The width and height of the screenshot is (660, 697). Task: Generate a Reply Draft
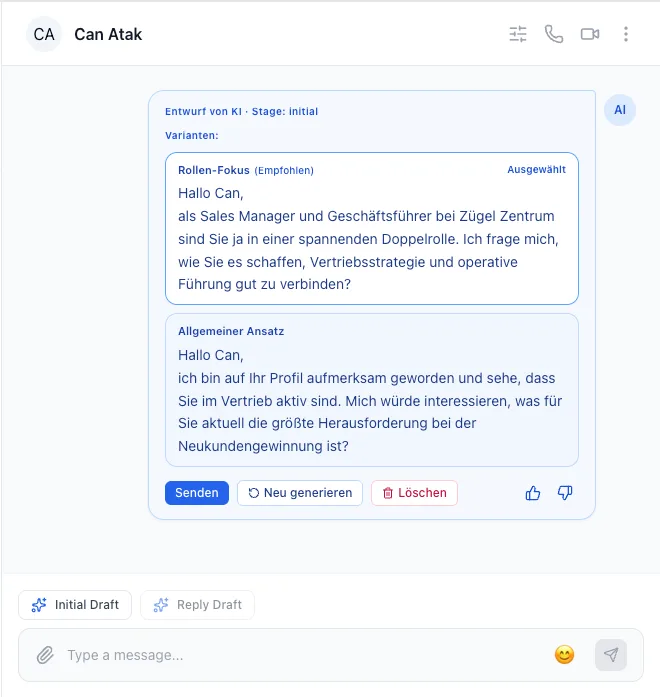pos(197,605)
